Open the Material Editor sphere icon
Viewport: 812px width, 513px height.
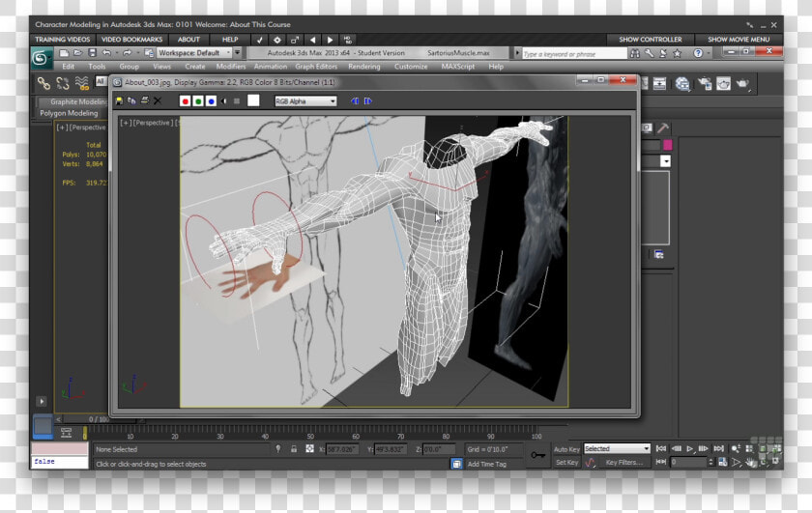pyautogui.click(x=682, y=83)
